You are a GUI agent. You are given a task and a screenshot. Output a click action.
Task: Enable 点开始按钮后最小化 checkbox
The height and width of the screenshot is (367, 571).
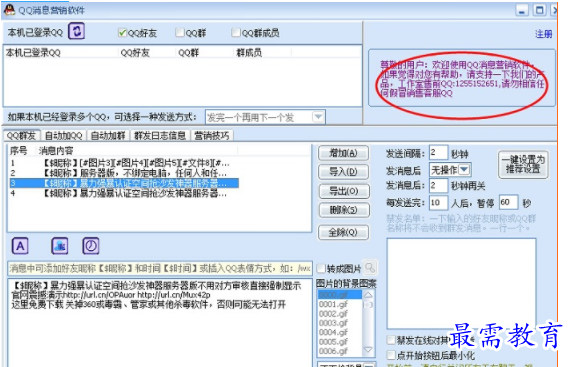[x=391, y=355]
